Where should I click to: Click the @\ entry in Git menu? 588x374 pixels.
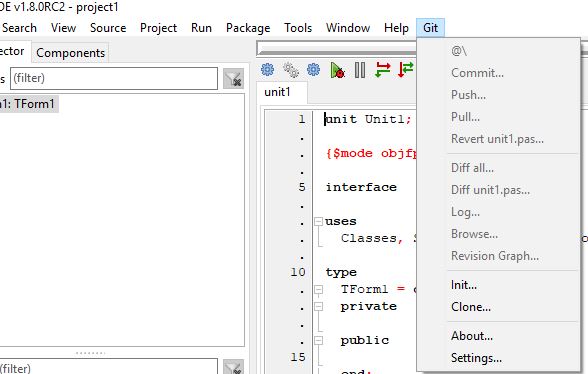click(x=499, y=51)
